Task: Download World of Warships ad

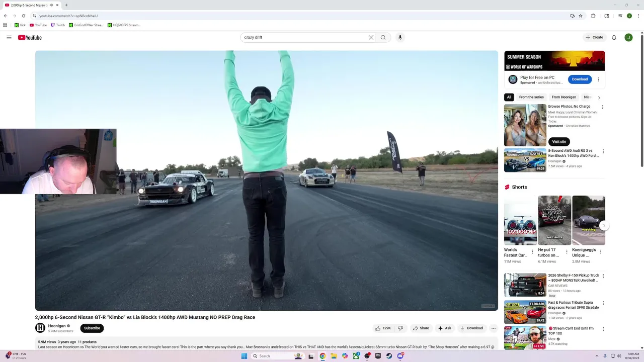Action: [x=580, y=79]
